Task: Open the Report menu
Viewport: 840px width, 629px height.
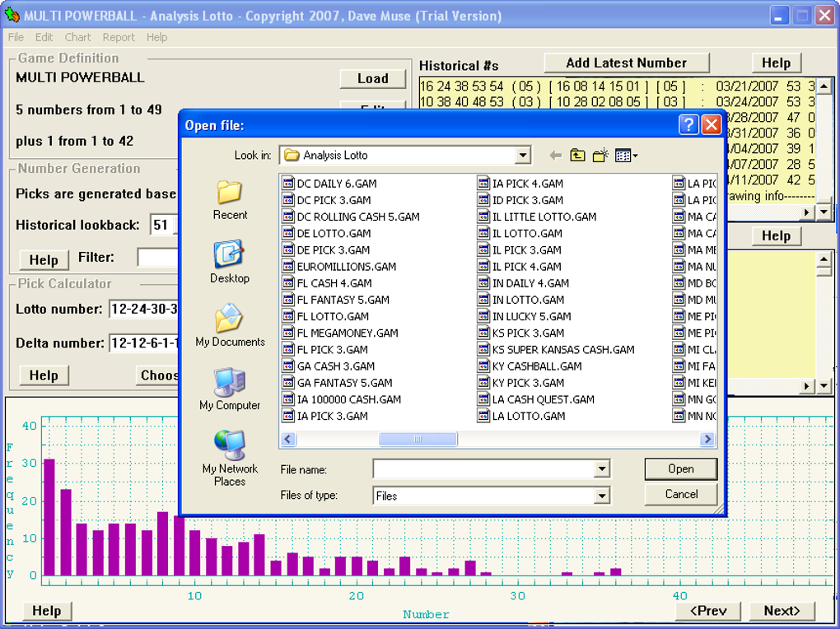Action: click(119, 37)
